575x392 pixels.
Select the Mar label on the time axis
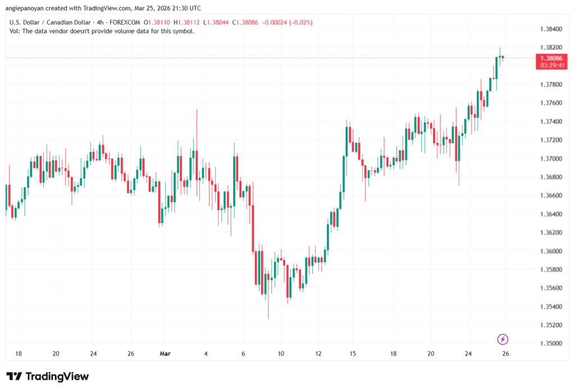click(x=165, y=354)
